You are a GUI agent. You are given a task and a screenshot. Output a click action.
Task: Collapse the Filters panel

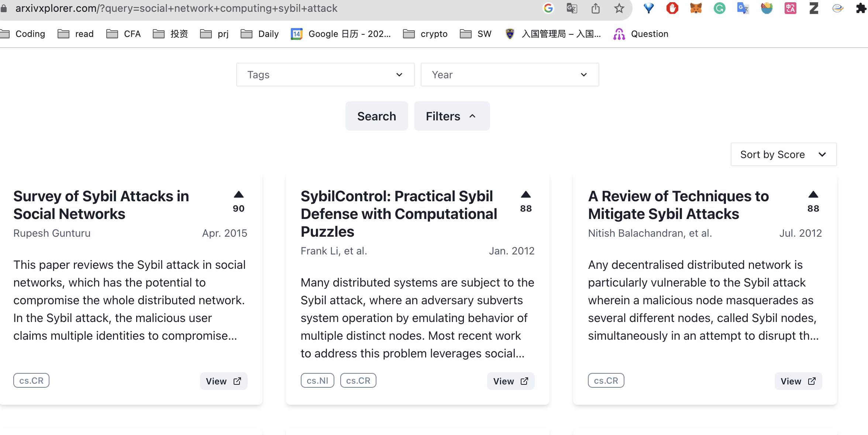click(452, 116)
